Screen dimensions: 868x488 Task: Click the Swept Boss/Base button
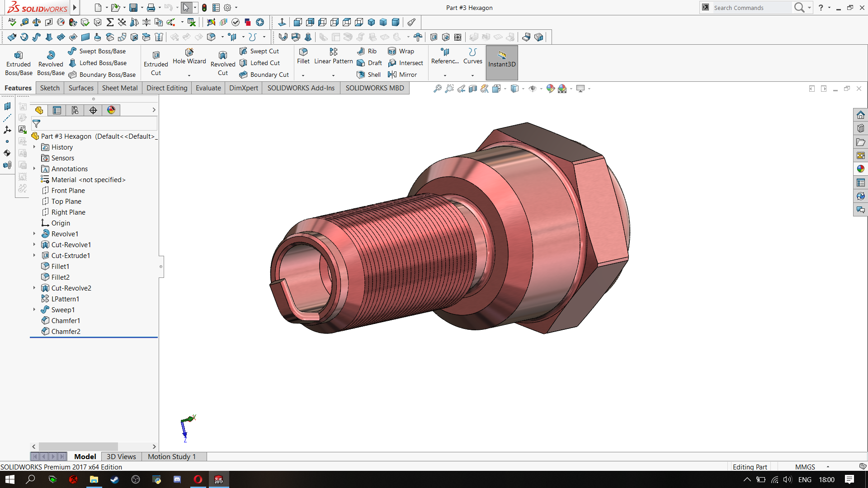(97, 51)
